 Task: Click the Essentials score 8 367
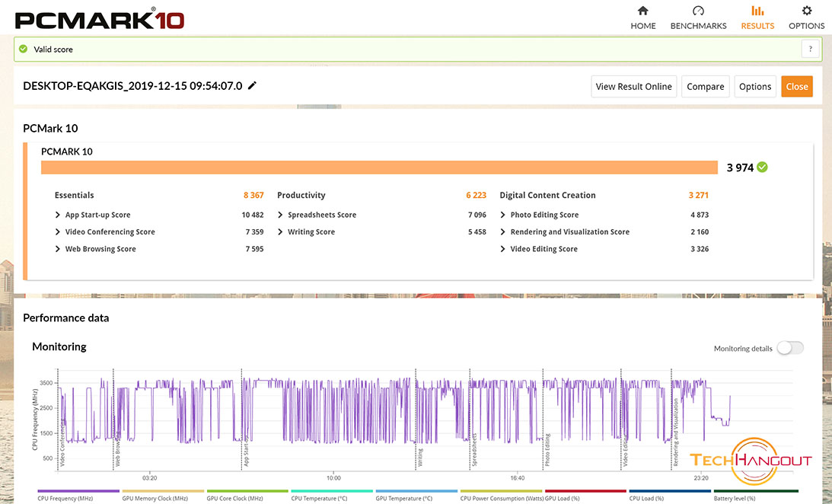coord(253,195)
